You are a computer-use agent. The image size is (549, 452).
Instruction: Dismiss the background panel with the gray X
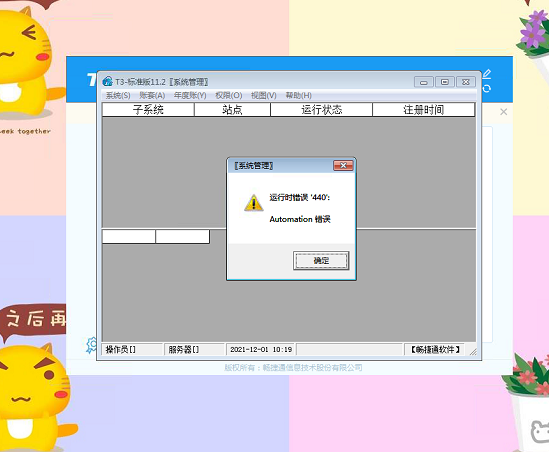coord(503,112)
